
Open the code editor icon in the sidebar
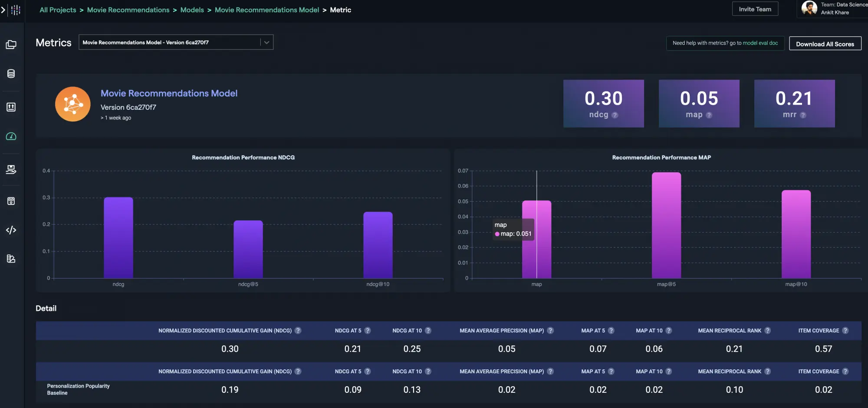12,230
